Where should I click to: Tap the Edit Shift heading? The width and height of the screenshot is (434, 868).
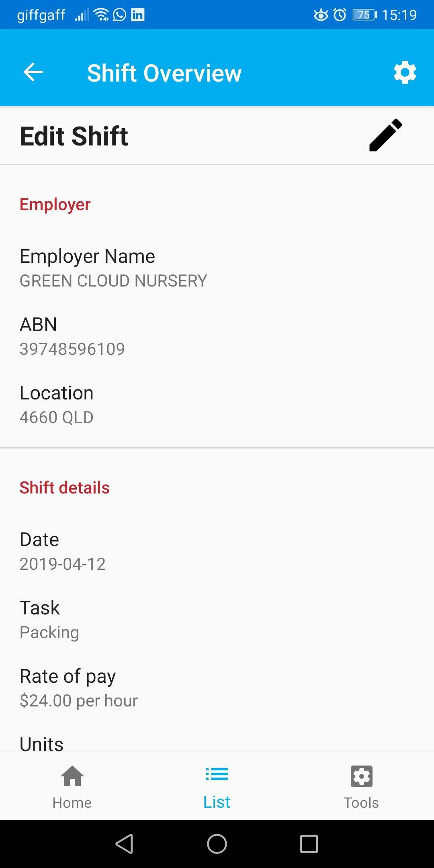[74, 136]
